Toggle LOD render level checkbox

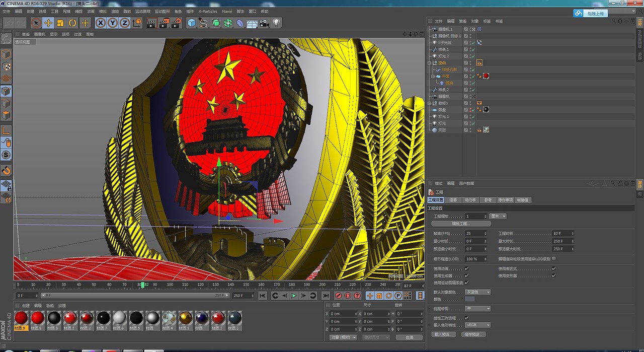coord(553,259)
